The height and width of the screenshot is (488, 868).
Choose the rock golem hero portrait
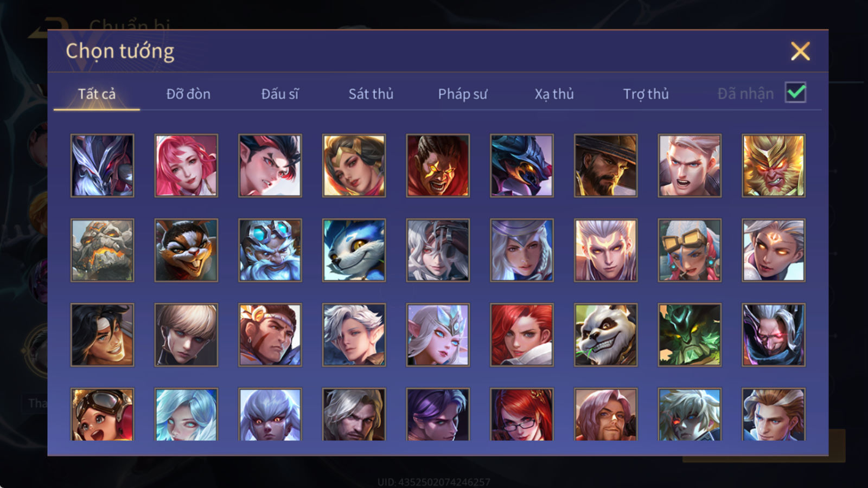pyautogui.click(x=102, y=250)
